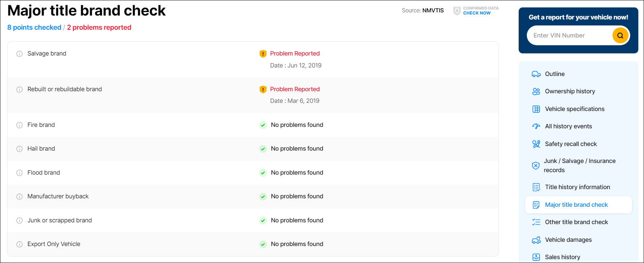Navigate to Safety recall check

pyautogui.click(x=570, y=144)
